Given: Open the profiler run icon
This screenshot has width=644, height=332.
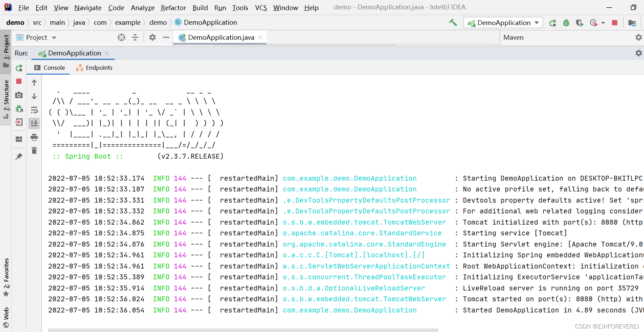Looking at the screenshot, I should click(593, 23).
